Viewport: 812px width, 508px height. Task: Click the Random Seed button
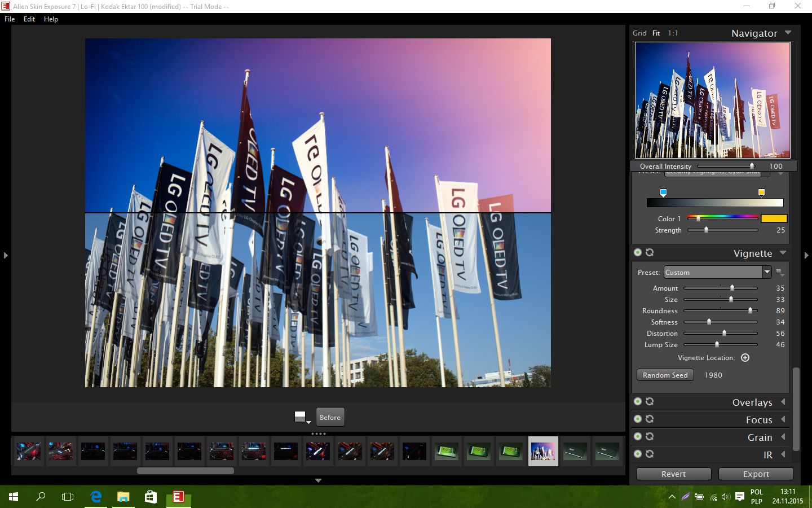tap(665, 375)
